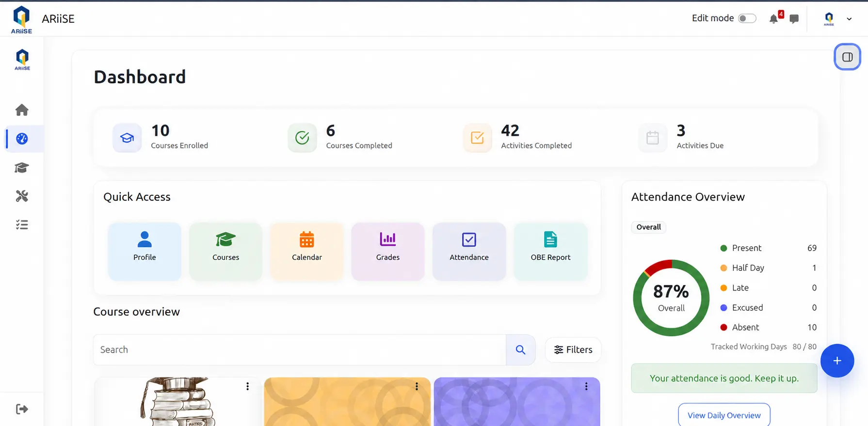Open the Grades quick access tile
Viewport: 868px width, 426px height.
[x=388, y=251]
